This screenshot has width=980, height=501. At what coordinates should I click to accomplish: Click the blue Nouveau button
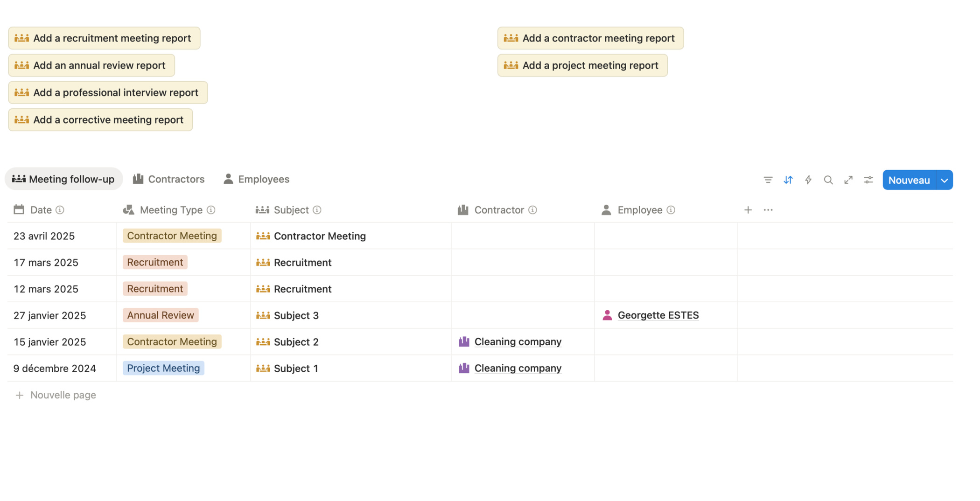tap(908, 180)
